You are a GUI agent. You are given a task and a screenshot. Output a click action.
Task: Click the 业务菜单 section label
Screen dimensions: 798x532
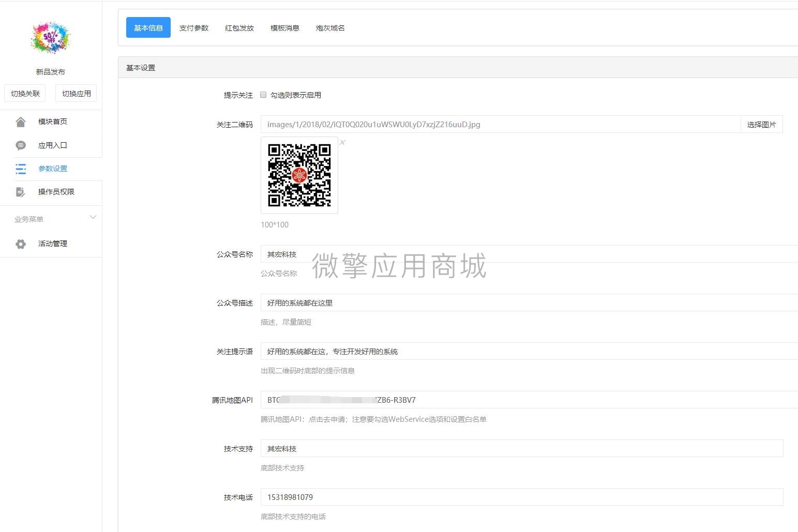point(29,219)
